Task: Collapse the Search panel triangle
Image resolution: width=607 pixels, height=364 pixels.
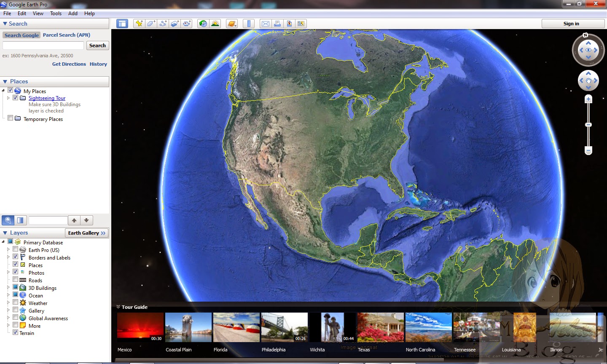Action: (5, 24)
